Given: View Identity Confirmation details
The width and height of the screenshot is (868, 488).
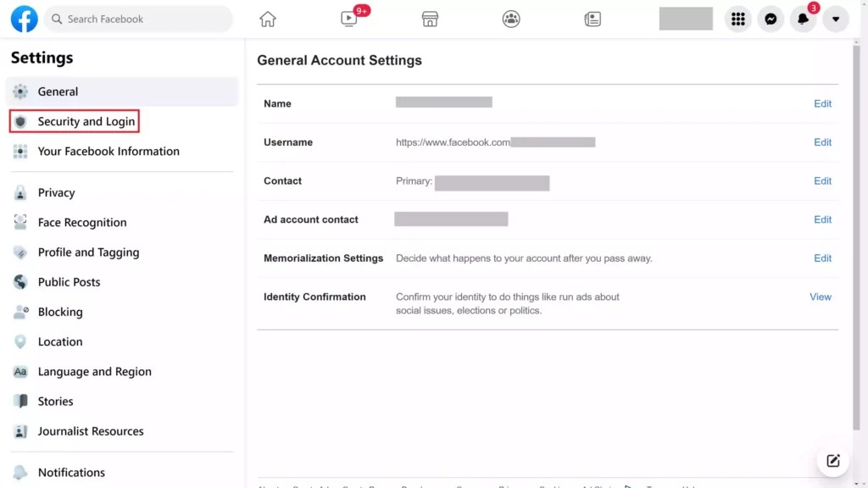Looking at the screenshot, I should [820, 297].
